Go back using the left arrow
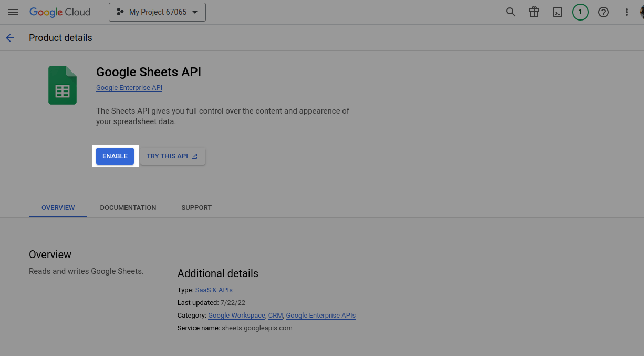 10,38
